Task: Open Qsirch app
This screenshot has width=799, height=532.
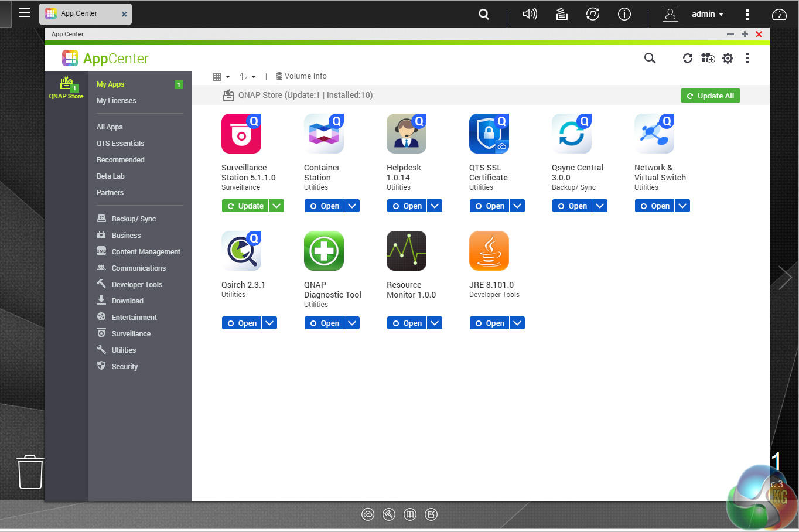Action: 241,323
